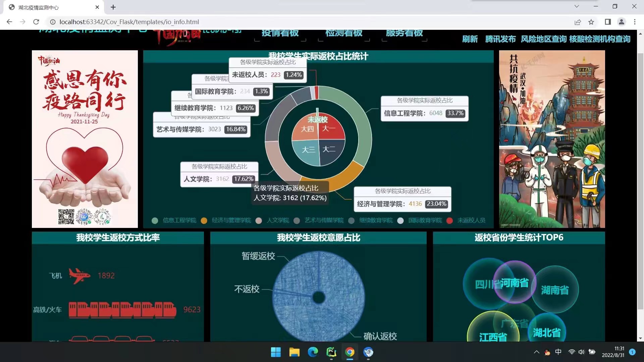Click the share page icon in the address bar
644x362 pixels.
click(x=578, y=22)
